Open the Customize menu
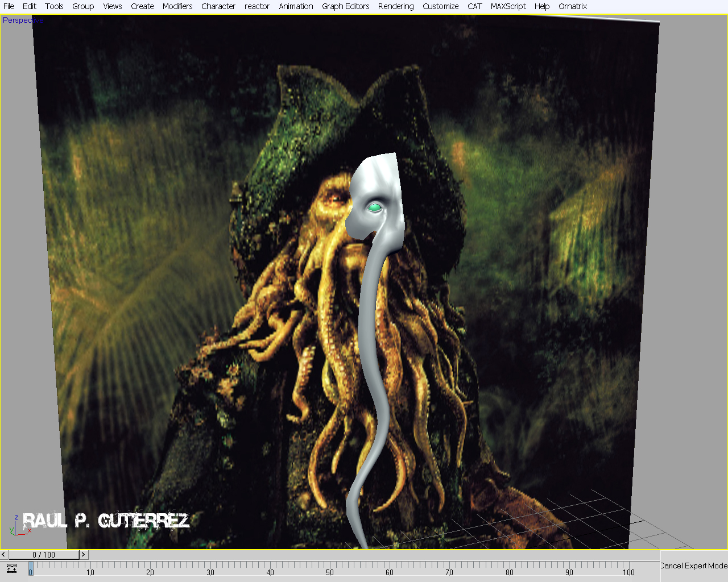 click(x=441, y=6)
